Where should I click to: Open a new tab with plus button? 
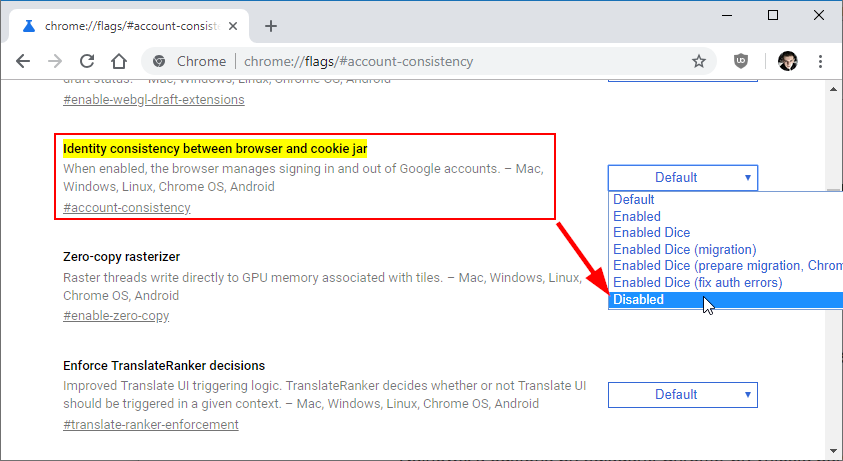tap(271, 26)
